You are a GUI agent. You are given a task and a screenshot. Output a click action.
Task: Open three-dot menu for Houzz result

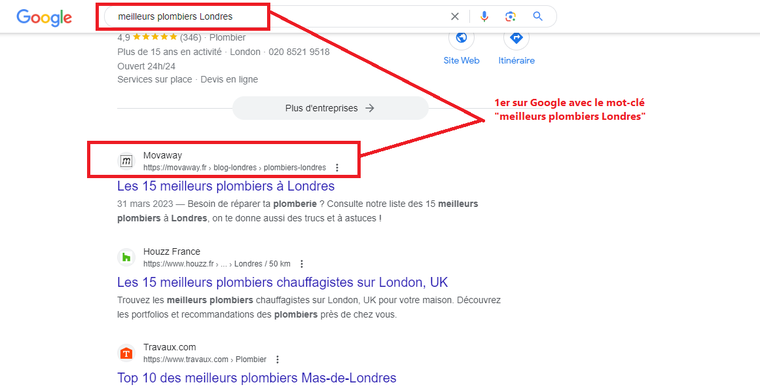tap(301, 264)
